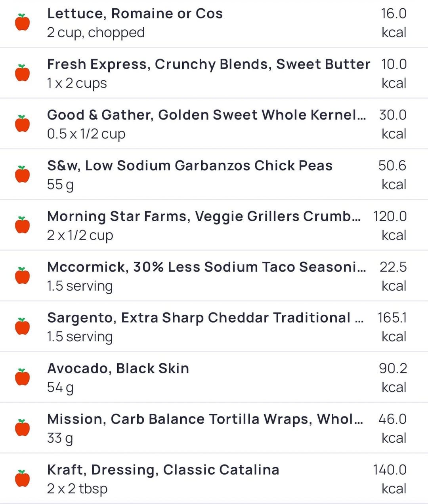Tap apple icon beside Lettuce, Romaine or Cos
428x504 pixels.
pos(23,22)
